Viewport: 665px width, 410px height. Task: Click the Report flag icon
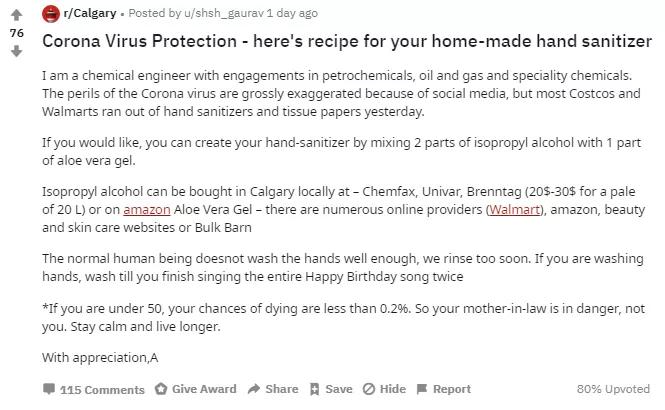coord(421,389)
